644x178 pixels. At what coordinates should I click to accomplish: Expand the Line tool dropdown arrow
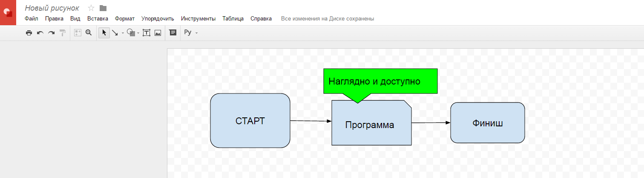click(x=123, y=33)
